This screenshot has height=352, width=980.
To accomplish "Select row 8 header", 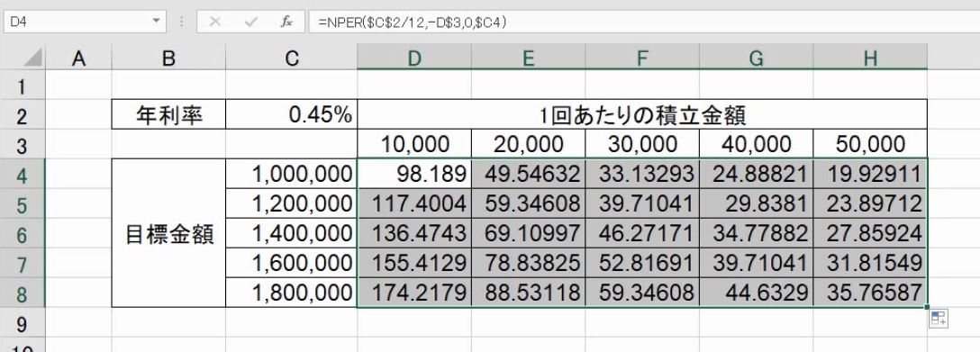I will coord(23,292).
